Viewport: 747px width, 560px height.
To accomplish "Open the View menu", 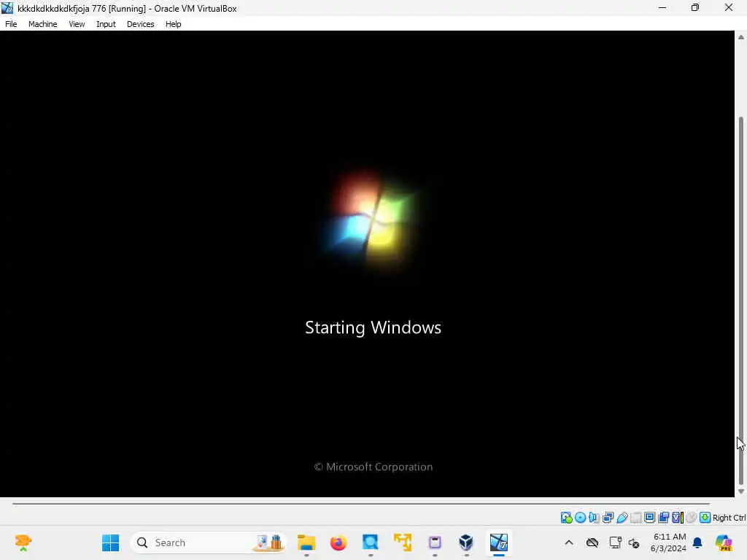I will point(77,24).
